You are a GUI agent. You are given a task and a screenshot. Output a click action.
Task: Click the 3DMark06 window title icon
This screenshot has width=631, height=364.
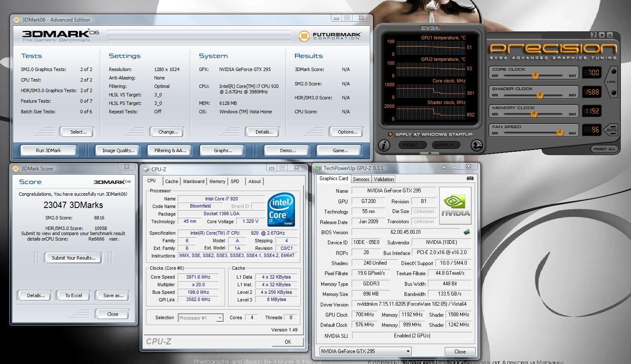17,19
